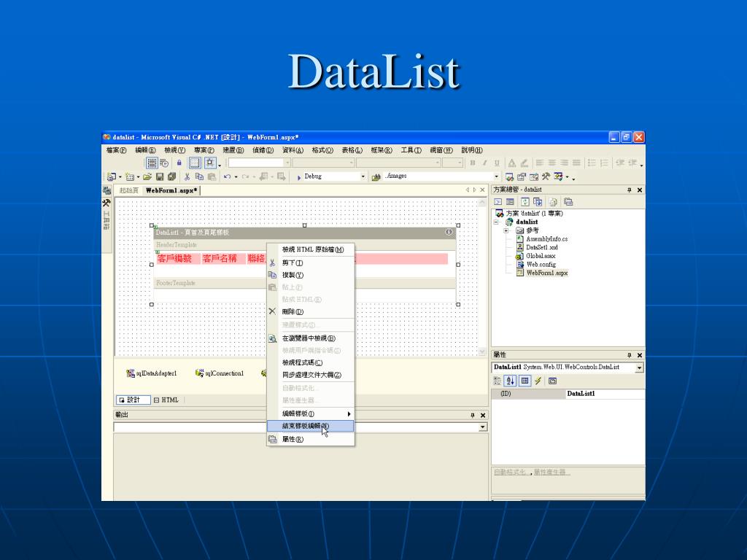Collapse the datalist project tree node
Viewport: 747px width, 560px height.
[496, 222]
